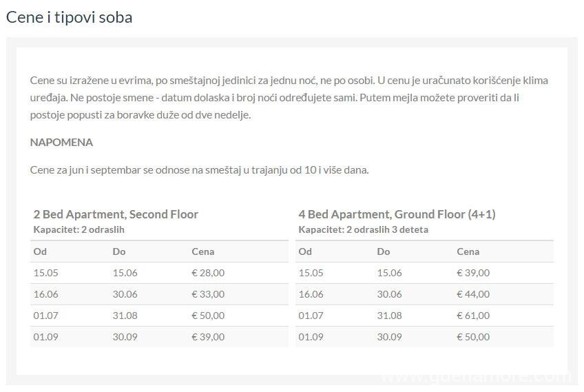Viewport: 584px width, 392px height.
Task: Click 01.09 start date in 4 Bed table
Action: point(311,337)
